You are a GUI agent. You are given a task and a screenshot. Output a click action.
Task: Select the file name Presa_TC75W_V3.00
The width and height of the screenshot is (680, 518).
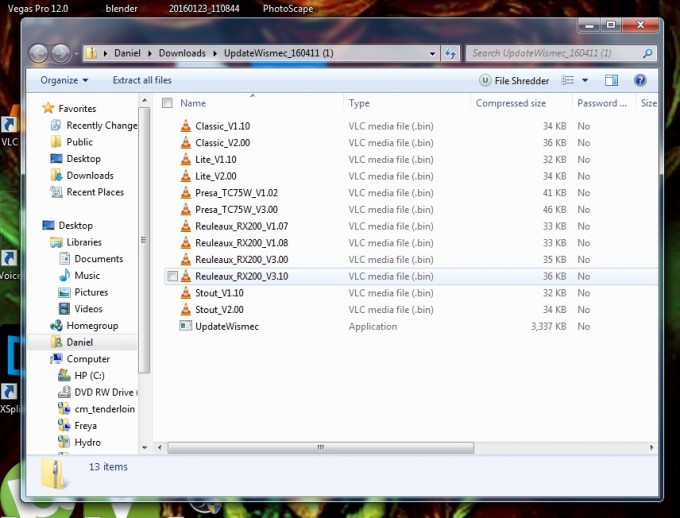(236, 210)
